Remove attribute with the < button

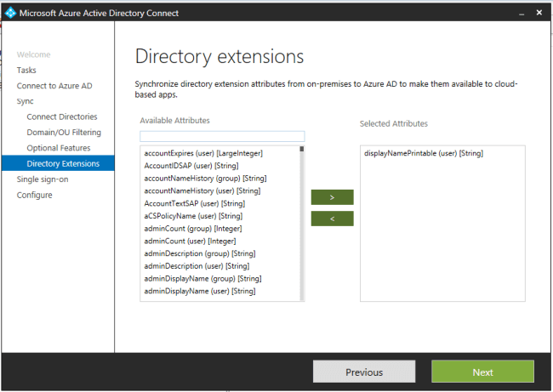pyautogui.click(x=332, y=219)
